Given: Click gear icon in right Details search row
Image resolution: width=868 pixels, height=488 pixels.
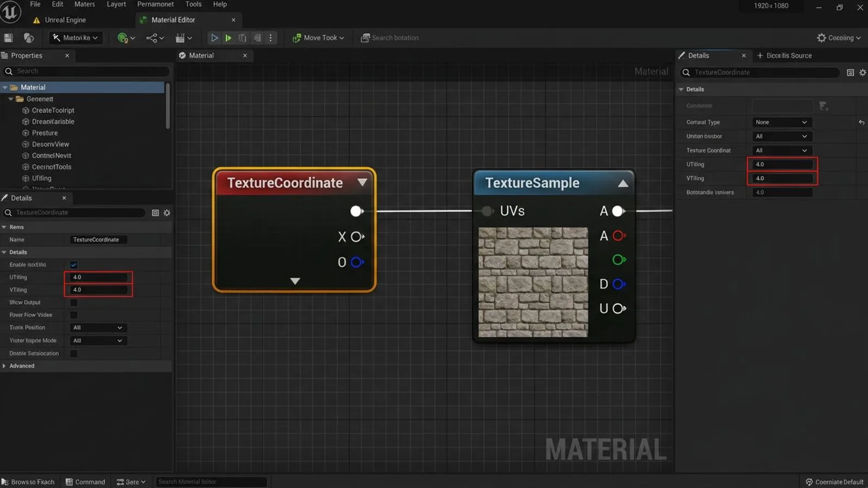Looking at the screenshot, I should pos(863,72).
